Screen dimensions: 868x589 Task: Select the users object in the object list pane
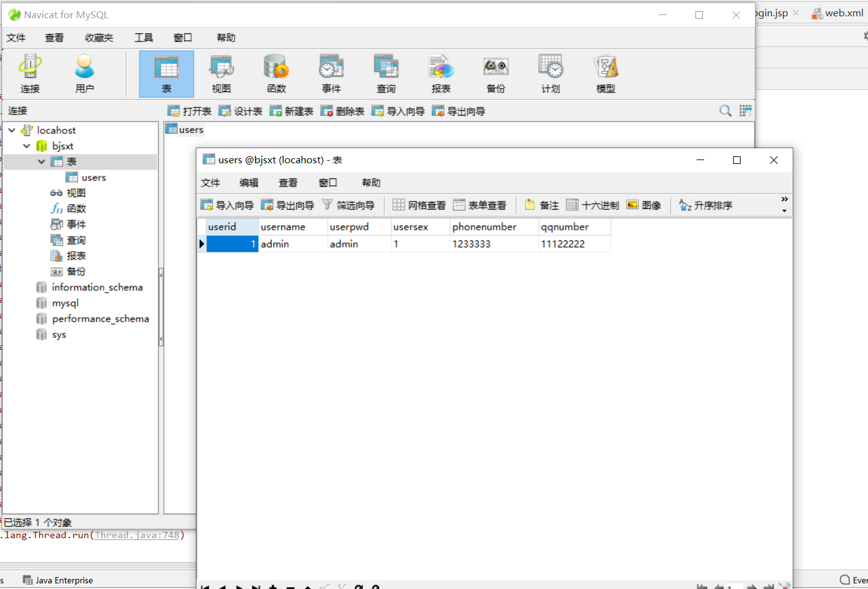point(185,129)
